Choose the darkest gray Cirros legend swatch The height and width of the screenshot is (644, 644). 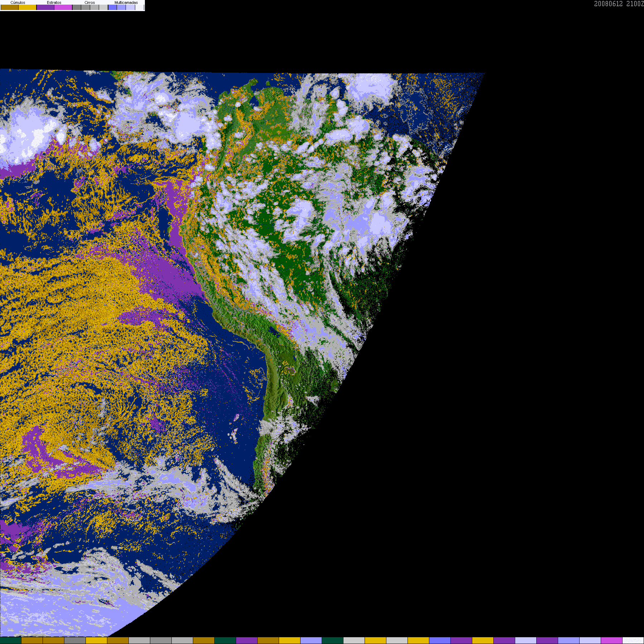click(77, 7)
